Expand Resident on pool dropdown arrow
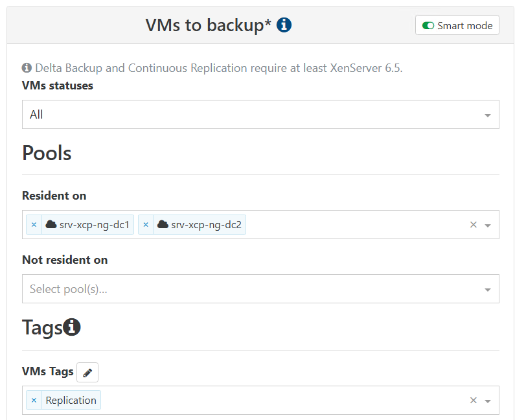 [x=488, y=226]
